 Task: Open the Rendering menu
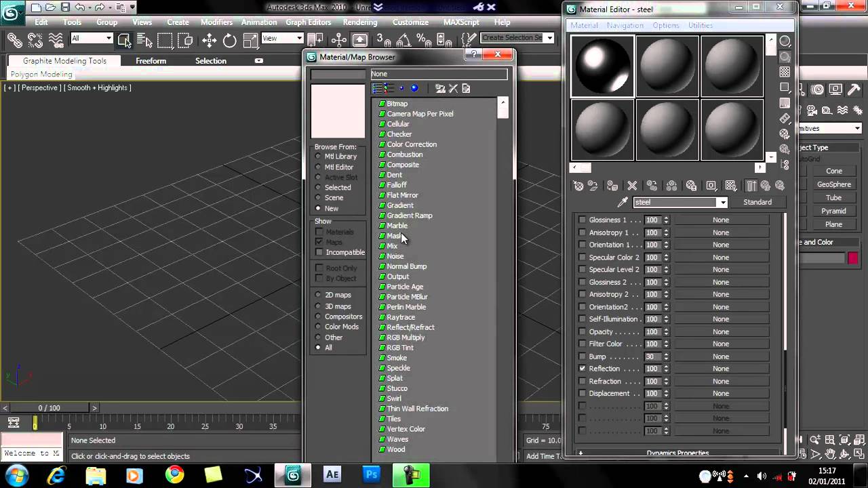click(360, 22)
